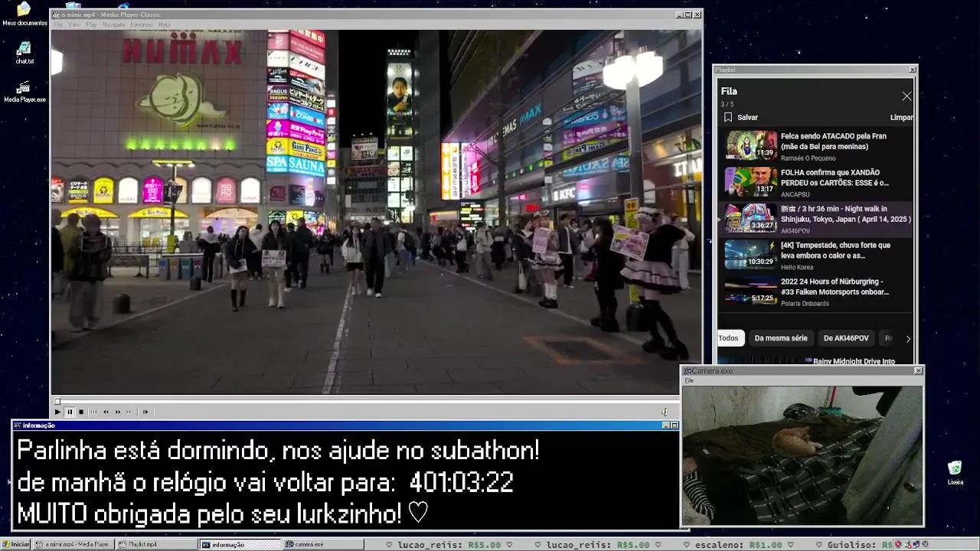Viewport: 980px width, 551px height.
Task: Click the Fila queue heading
Action: (x=729, y=91)
